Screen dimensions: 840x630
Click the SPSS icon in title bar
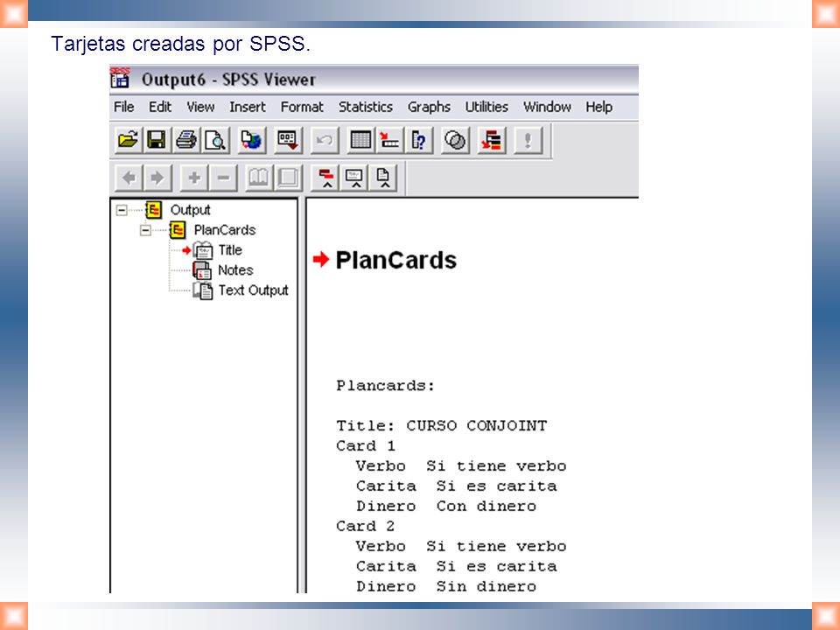click(x=120, y=78)
